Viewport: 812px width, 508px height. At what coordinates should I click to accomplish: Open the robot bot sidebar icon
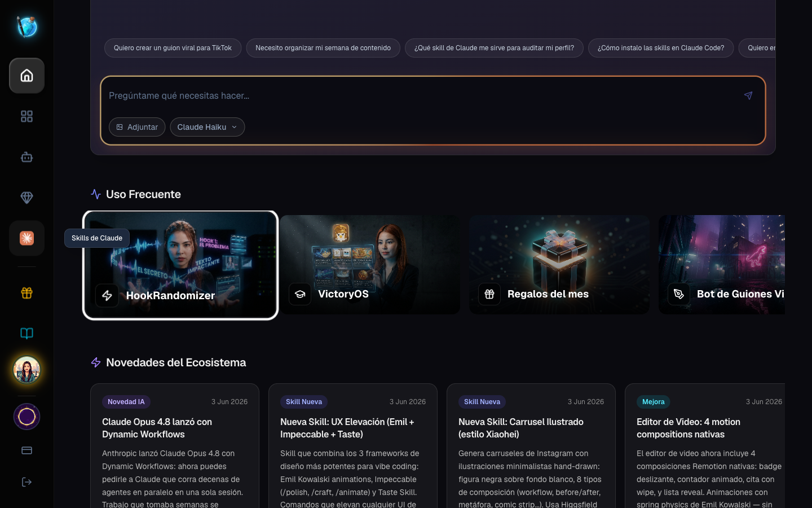[27, 157]
